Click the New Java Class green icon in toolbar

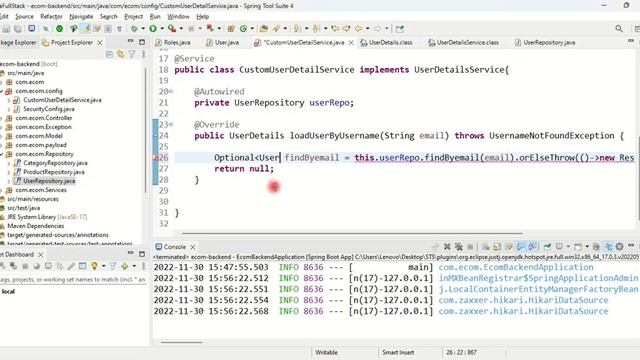click(243, 29)
